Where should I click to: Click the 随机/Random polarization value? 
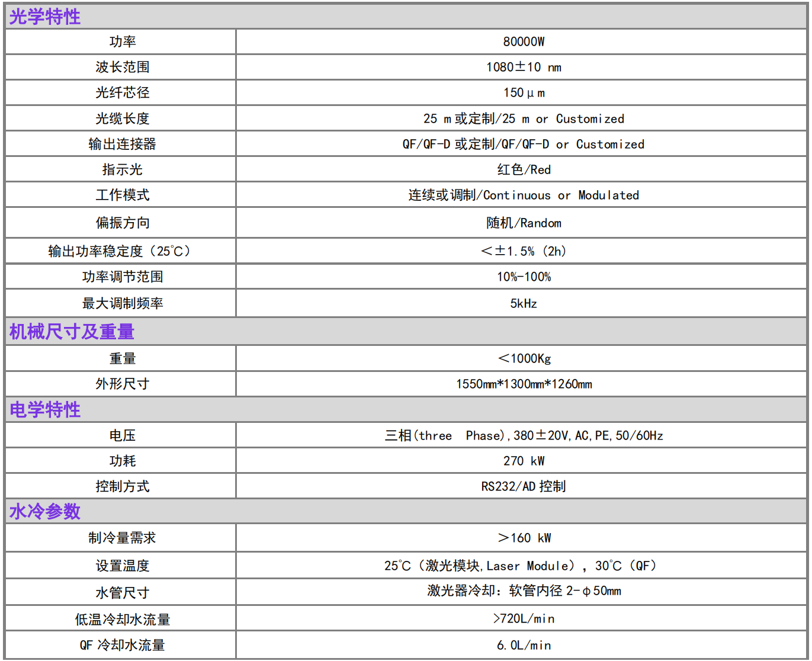pyautogui.click(x=524, y=223)
